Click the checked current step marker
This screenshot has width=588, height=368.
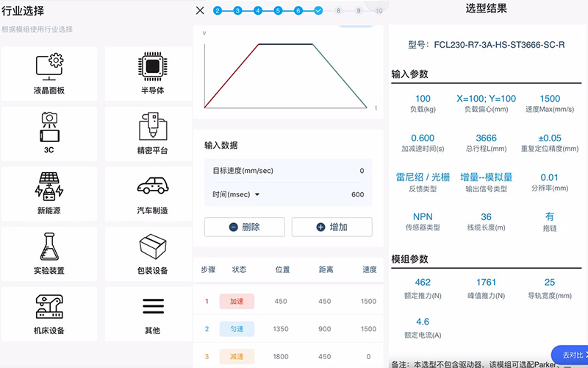click(318, 10)
